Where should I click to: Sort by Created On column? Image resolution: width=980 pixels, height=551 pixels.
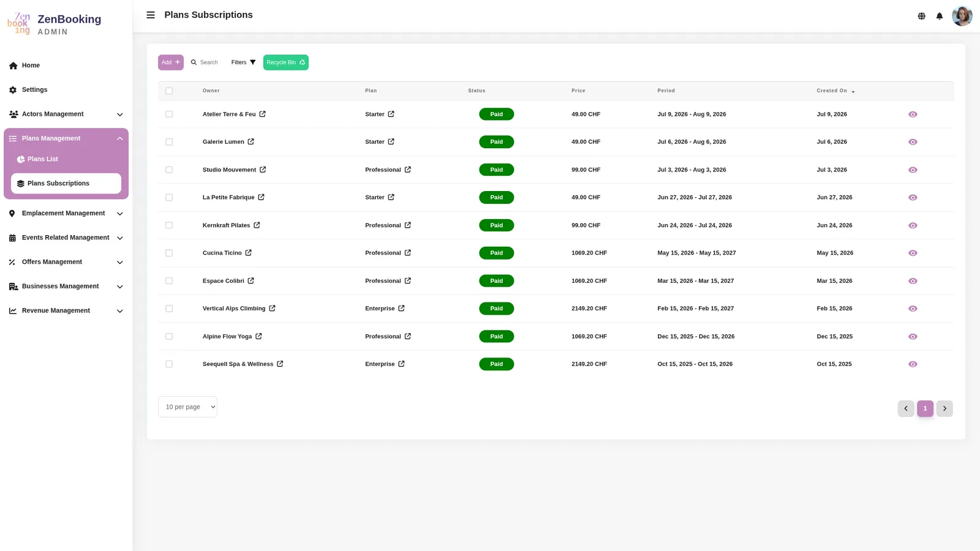pyautogui.click(x=835, y=91)
